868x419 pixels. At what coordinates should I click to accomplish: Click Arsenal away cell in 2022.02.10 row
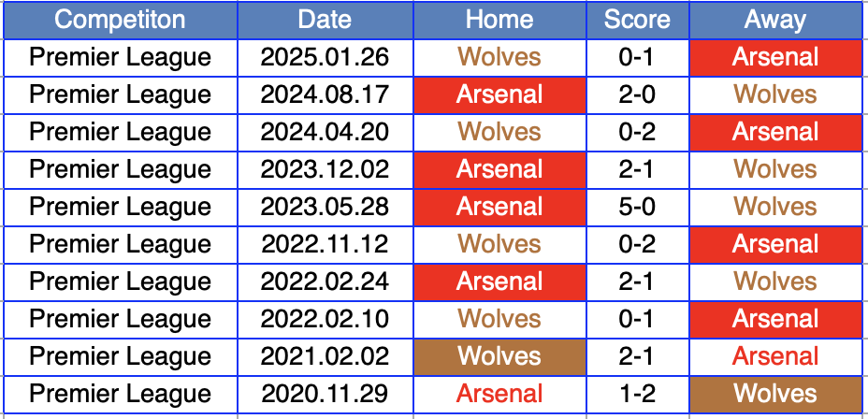tap(775, 319)
